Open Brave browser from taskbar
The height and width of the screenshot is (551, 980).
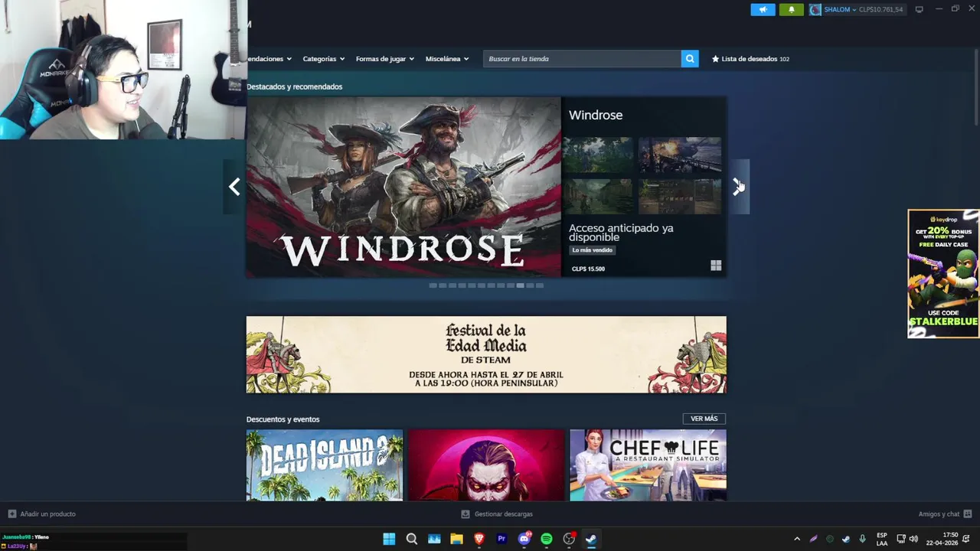pyautogui.click(x=479, y=539)
